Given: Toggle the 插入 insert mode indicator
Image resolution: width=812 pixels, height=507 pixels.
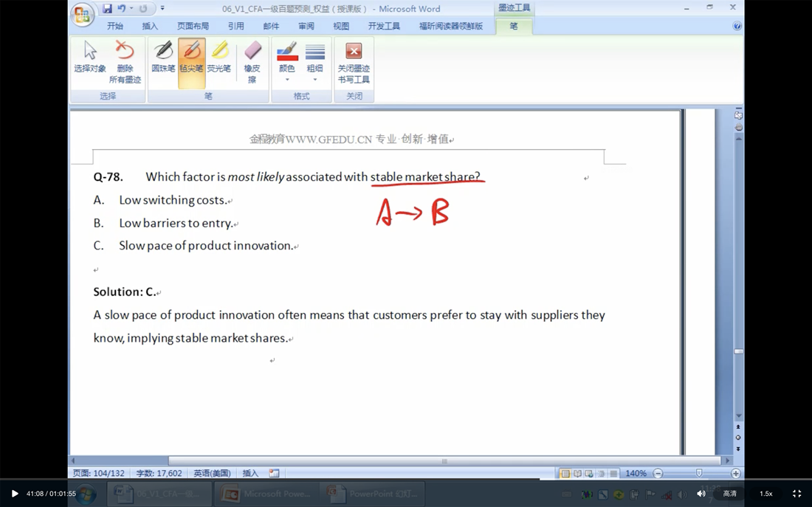Looking at the screenshot, I should coord(250,473).
